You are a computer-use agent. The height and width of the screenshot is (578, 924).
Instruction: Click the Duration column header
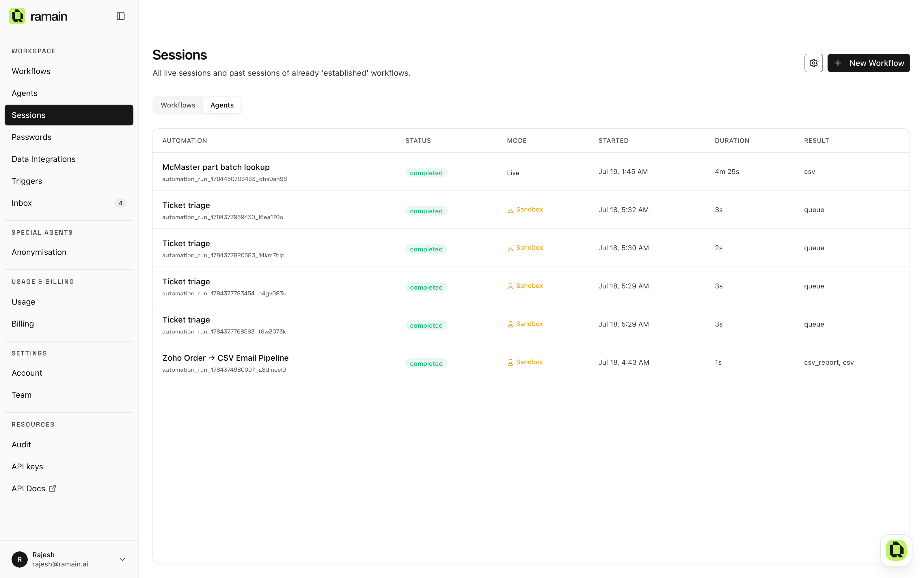pyautogui.click(x=732, y=141)
